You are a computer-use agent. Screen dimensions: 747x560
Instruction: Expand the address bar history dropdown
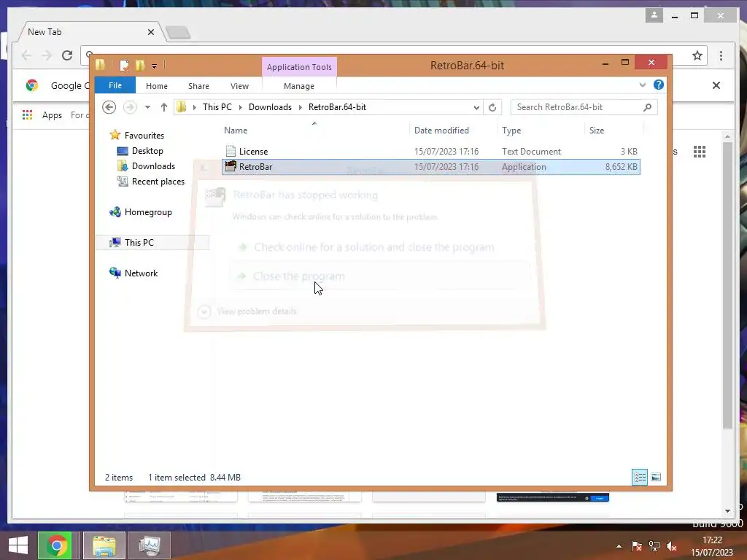click(x=476, y=108)
